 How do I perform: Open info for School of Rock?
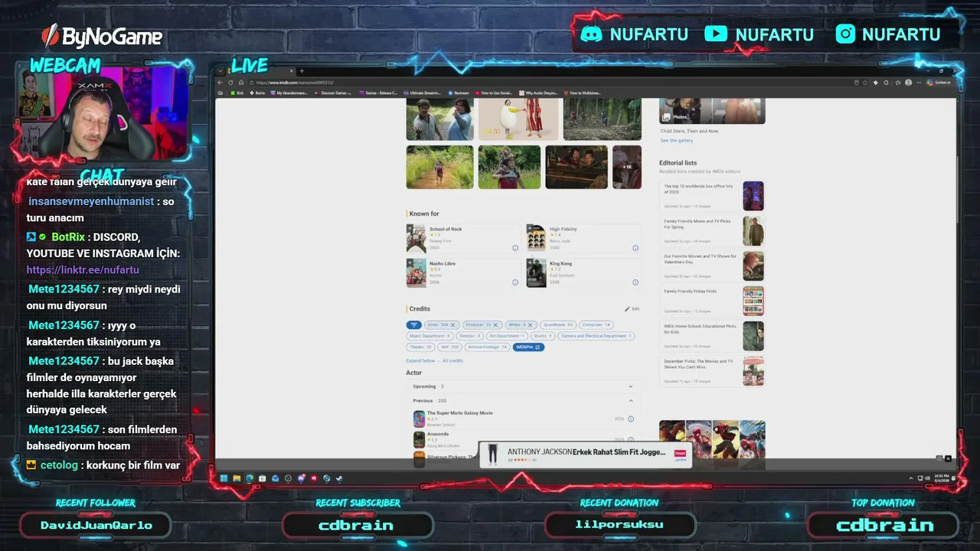[515, 248]
